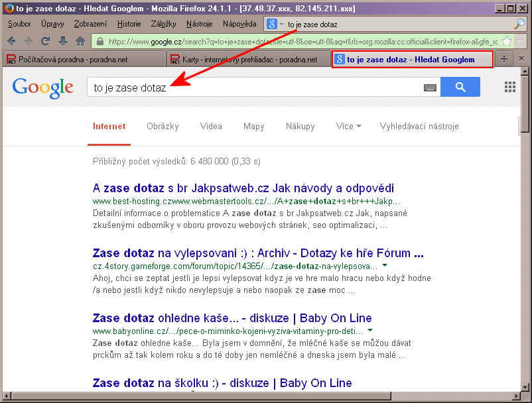This screenshot has height=403, width=532.
Task: Expand arrow next to cz.4story.gameforge.com URL
Action: pyautogui.click(x=385, y=265)
